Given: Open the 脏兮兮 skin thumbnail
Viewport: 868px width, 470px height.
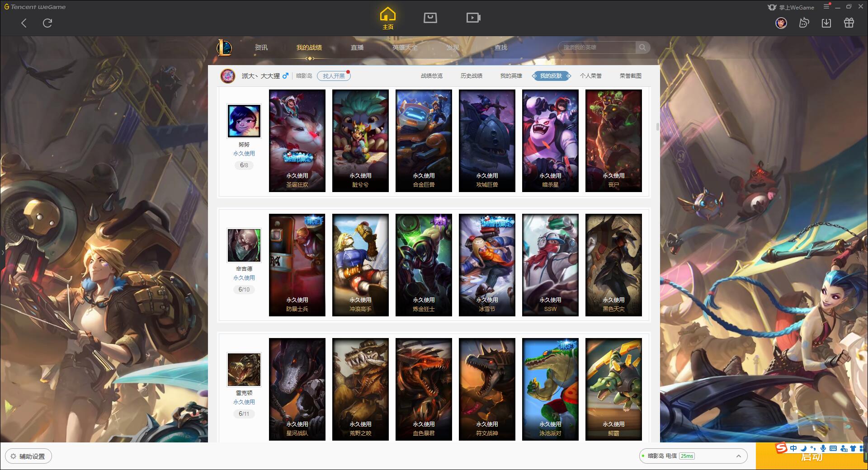Looking at the screenshot, I should tap(360, 141).
